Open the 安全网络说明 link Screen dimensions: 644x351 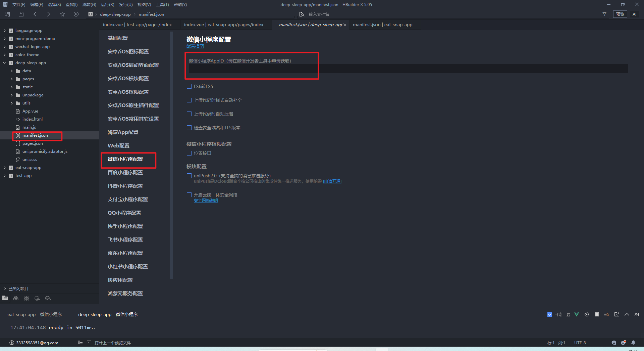[x=206, y=201]
